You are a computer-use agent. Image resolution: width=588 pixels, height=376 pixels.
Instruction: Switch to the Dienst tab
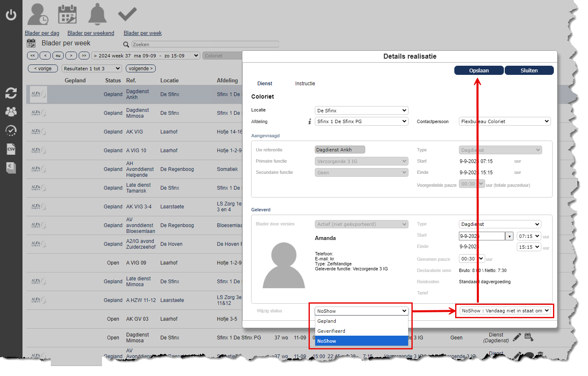(x=264, y=84)
